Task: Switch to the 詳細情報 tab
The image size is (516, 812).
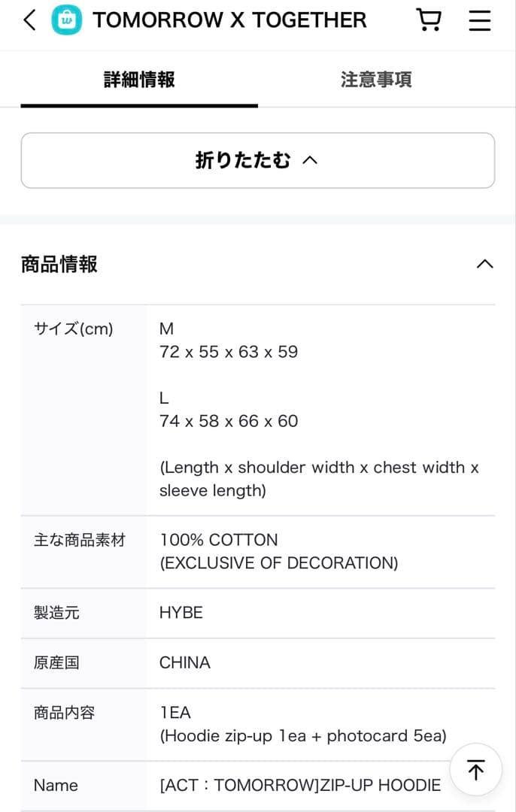Action: (139, 80)
